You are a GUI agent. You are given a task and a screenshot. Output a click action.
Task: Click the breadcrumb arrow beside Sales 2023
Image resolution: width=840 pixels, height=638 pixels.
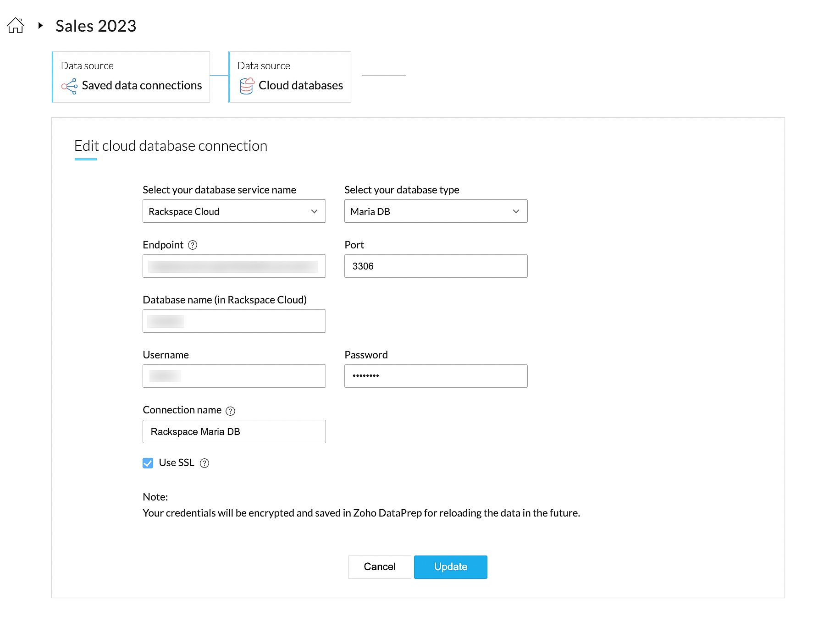point(40,26)
